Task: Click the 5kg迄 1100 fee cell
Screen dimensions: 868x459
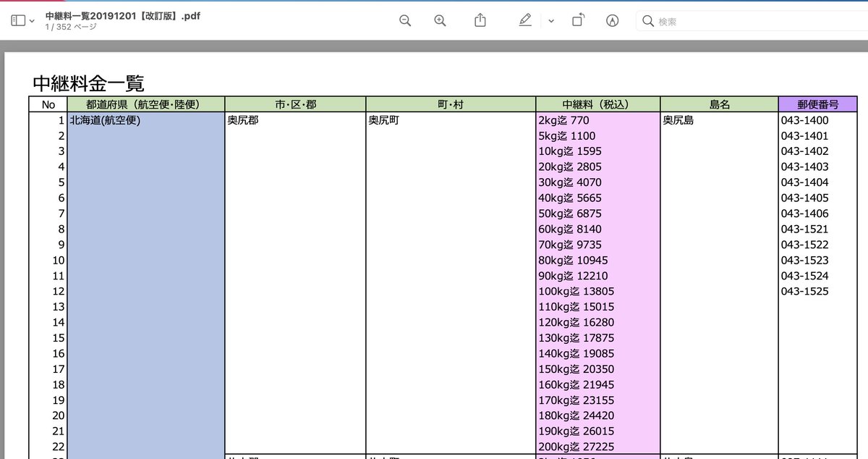Action: click(567, 136)
